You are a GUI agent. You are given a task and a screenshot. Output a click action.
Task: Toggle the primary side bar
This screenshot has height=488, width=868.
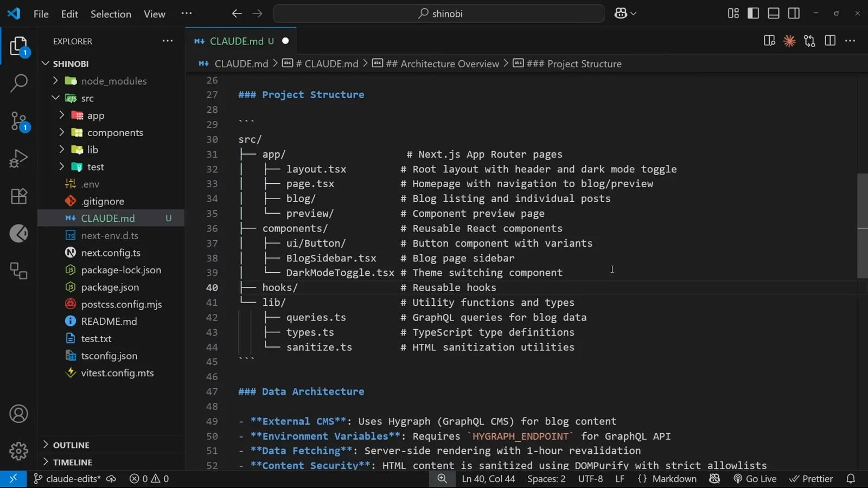753,14
